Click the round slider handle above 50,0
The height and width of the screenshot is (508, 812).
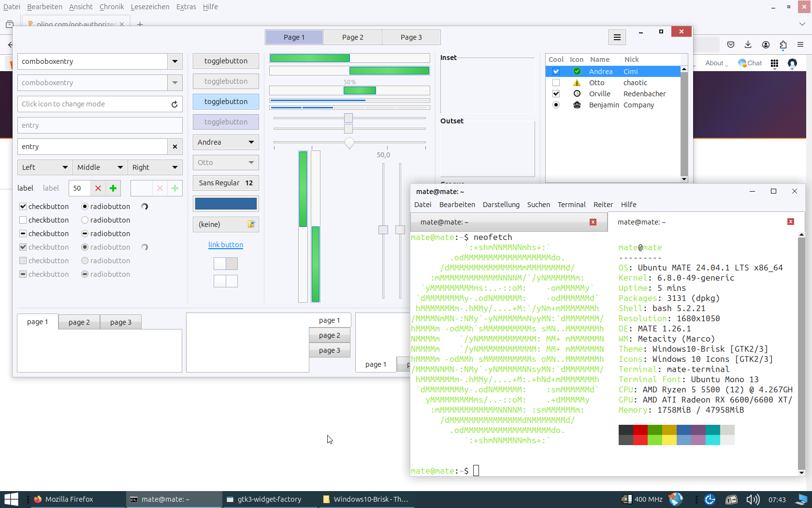tap(349, 143)
